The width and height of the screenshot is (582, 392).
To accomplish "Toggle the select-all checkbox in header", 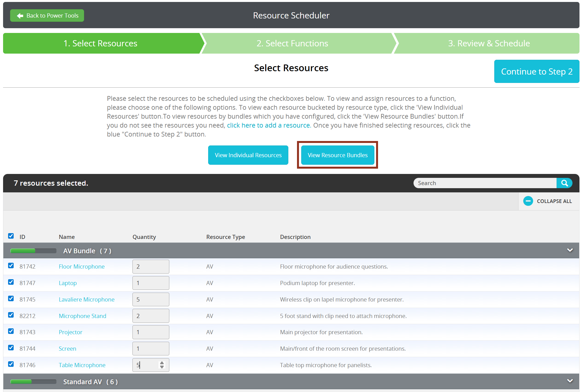I will (11, 236).
